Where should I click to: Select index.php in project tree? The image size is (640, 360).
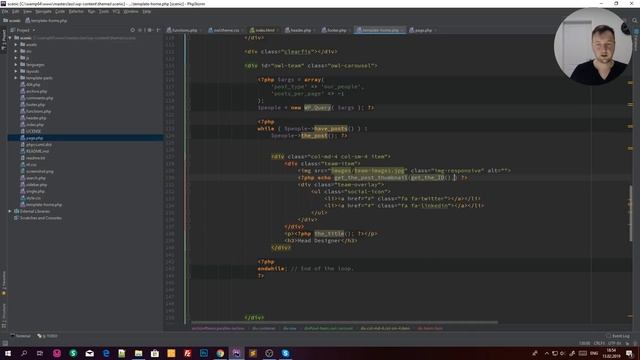[x=35, y=124]
